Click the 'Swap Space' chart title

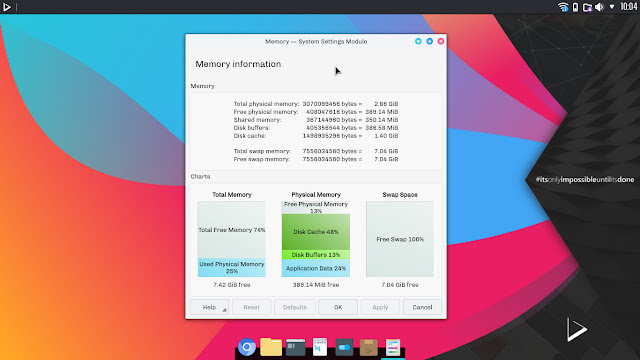click(400, 195)
